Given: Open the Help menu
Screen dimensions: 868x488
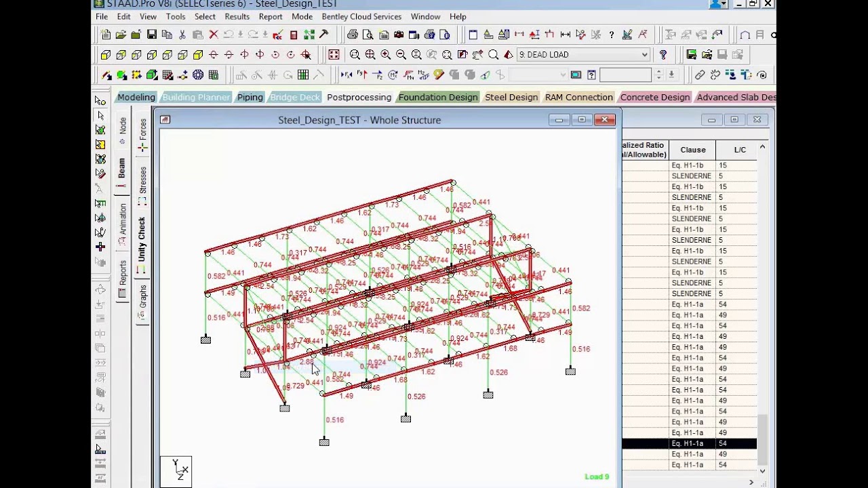Looking at the screenshot, I should (458, 16).
